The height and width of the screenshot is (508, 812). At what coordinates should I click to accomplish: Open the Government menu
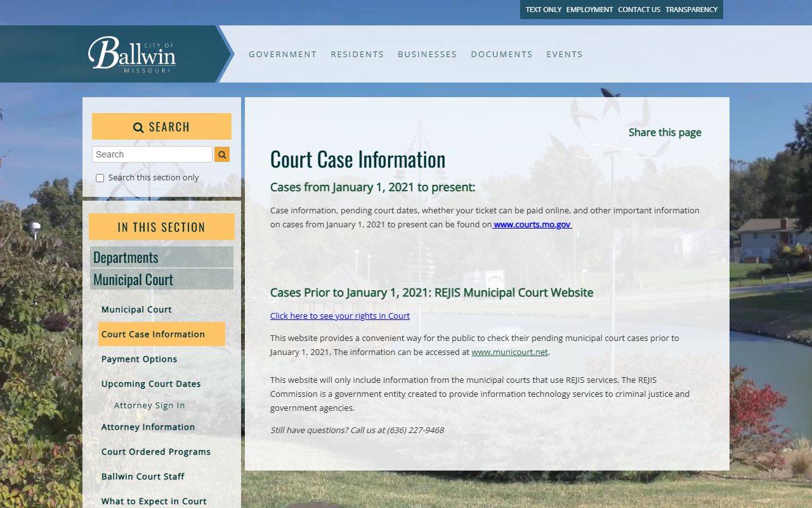pos(283,54)
